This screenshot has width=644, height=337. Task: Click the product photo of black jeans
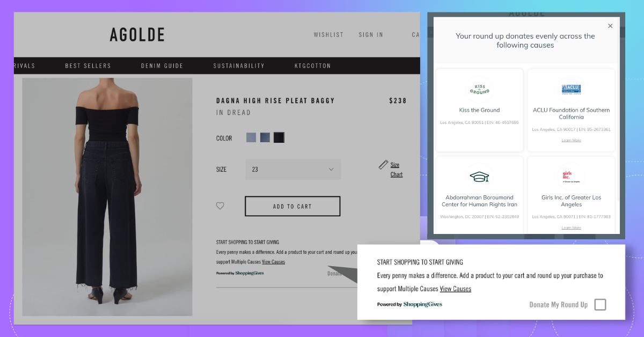107,197
